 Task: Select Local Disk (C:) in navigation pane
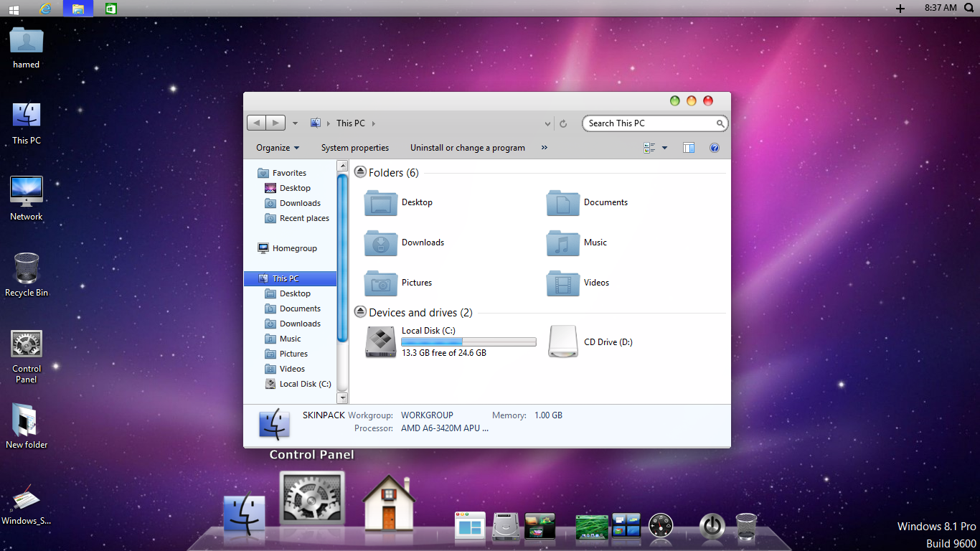tap(297, 384)
